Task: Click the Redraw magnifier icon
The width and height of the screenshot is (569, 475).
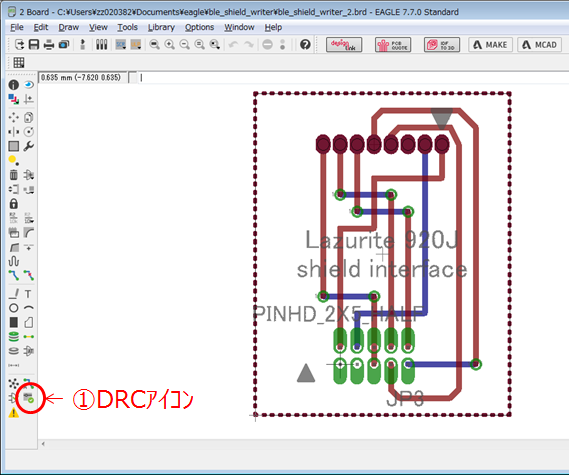Action: 200,44
